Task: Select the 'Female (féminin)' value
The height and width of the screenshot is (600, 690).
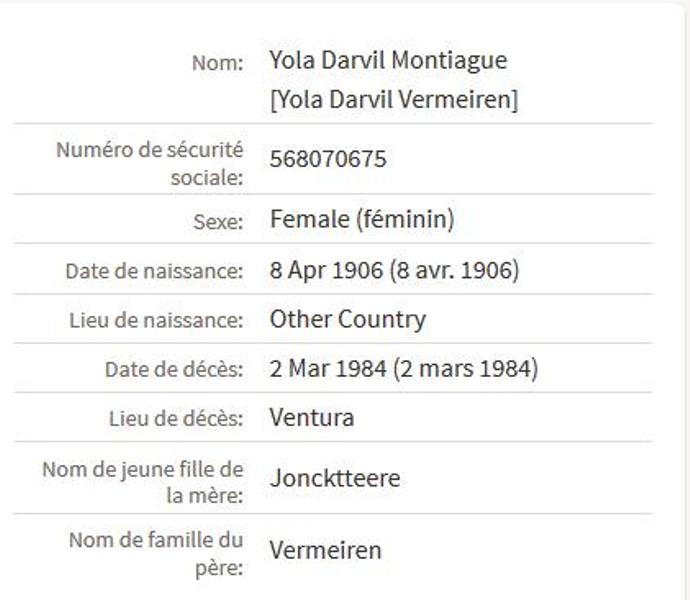Action: (x=362, y=220)
